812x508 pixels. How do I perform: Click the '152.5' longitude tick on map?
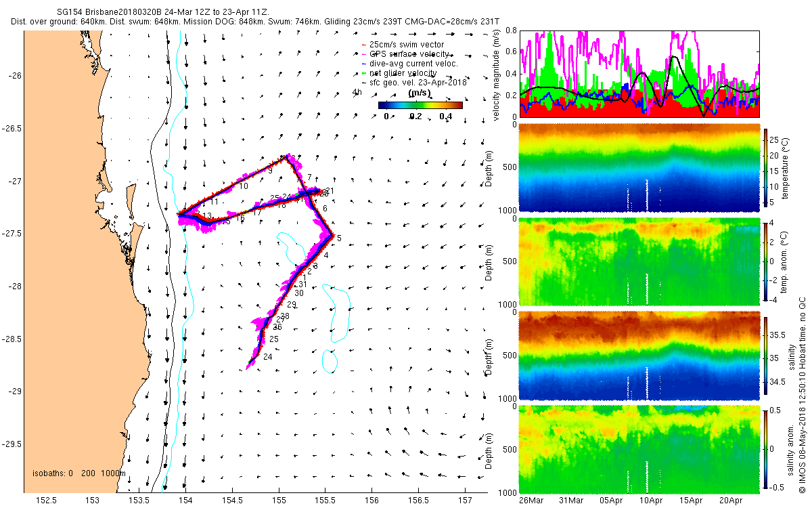47,501
